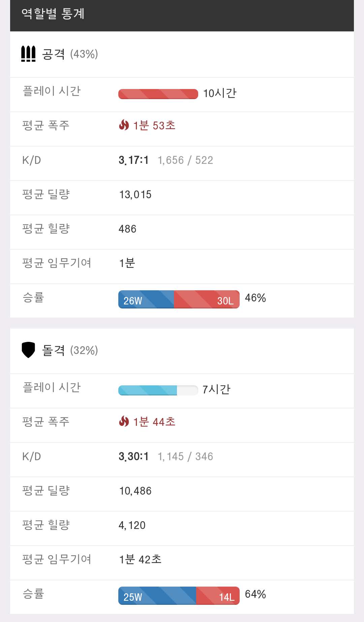This screenshot has height=622, width=364.
Task: Click the flame icon next to 1분 44초
Action: click(124, 421)
